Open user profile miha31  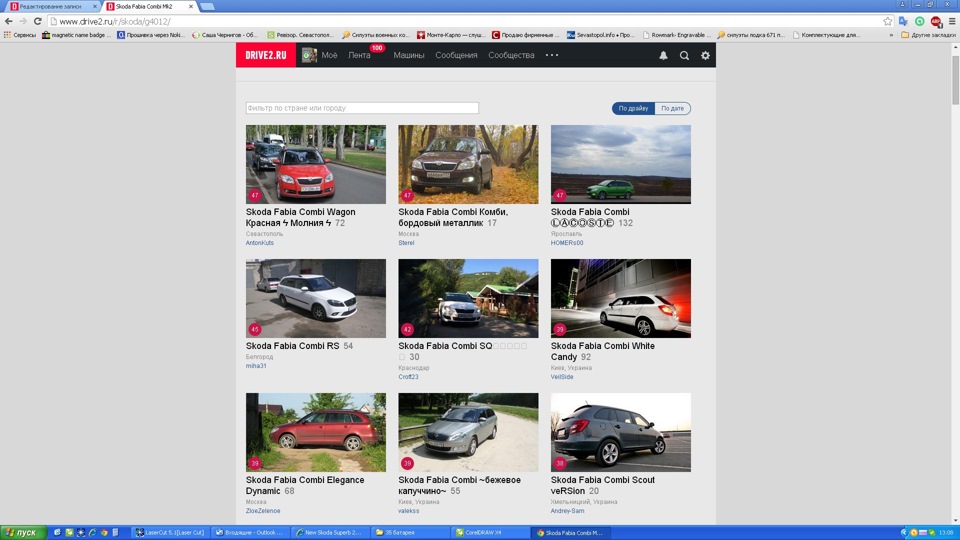pos(256,366)
